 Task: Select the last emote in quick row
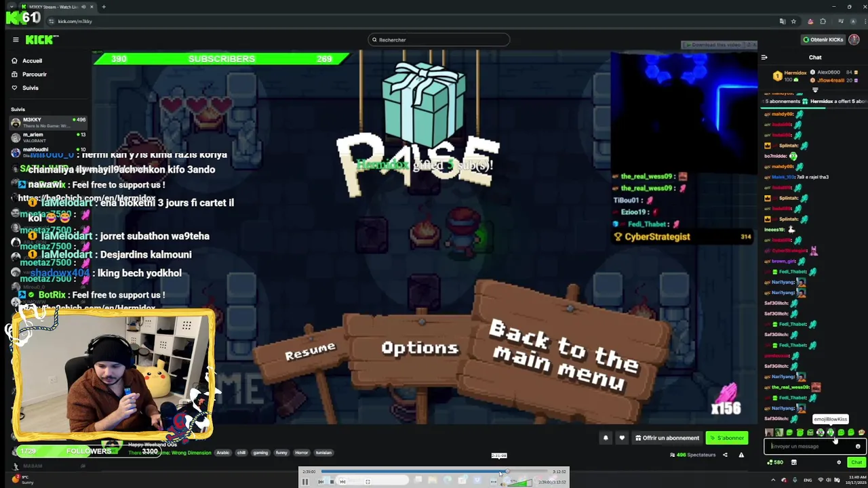click(x=861, y=432)
